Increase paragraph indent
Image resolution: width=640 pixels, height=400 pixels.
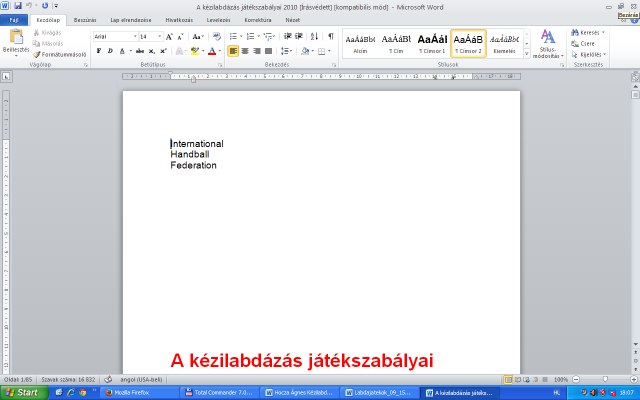pos(299,36)
